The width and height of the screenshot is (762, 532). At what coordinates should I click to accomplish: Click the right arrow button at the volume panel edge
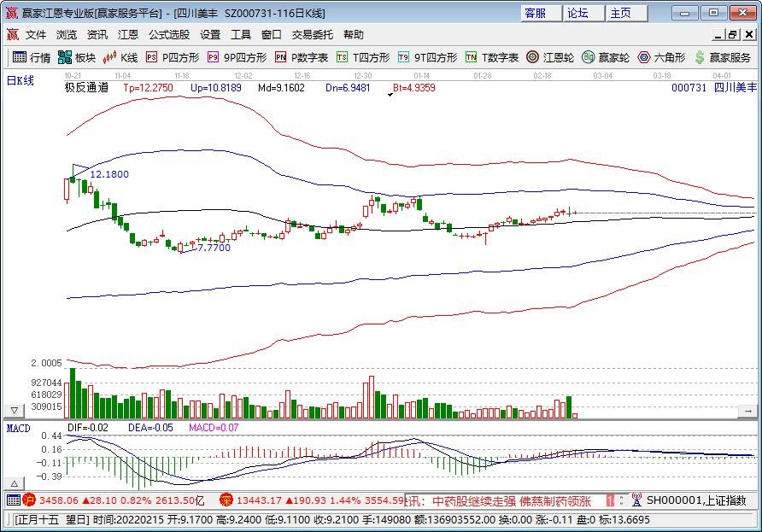click(x=748, y=411)
